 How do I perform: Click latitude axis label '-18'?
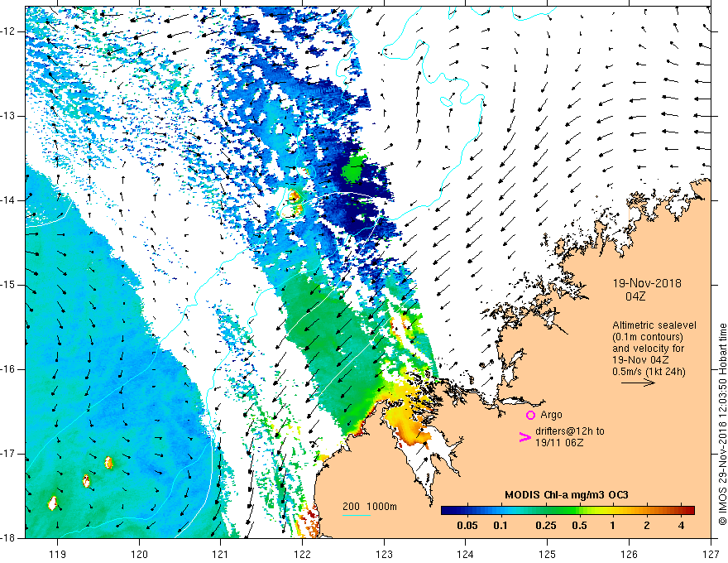[x=8, y=538]
